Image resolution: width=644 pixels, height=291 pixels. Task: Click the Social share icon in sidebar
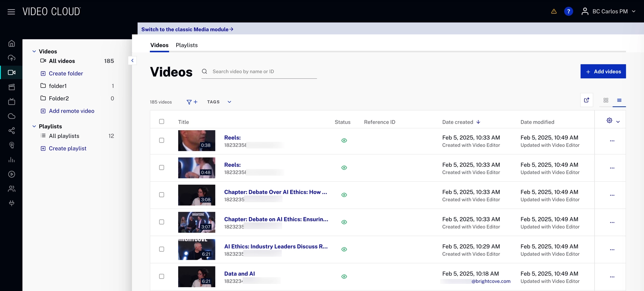tap(12, 131)
